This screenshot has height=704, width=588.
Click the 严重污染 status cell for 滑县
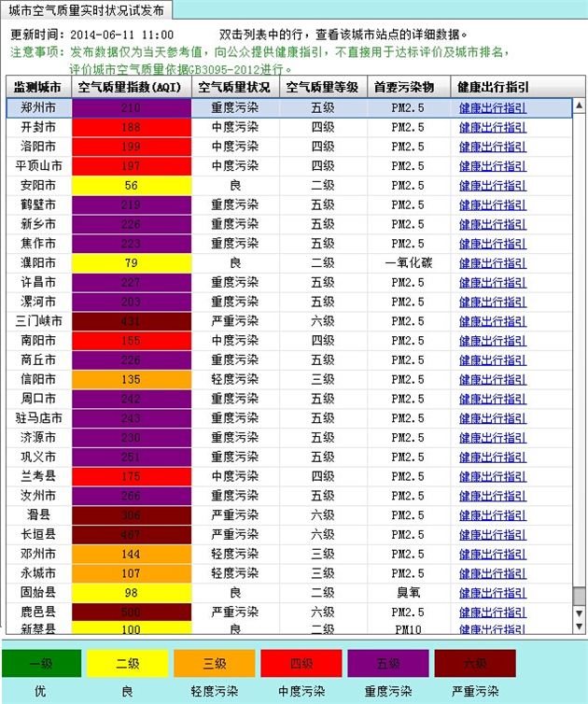click(235, 515)
